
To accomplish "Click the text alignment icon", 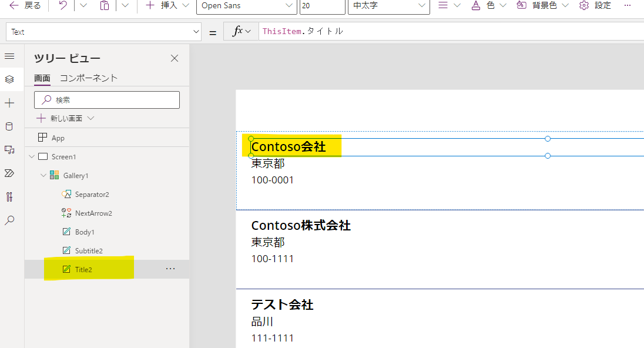I will 443,5.
